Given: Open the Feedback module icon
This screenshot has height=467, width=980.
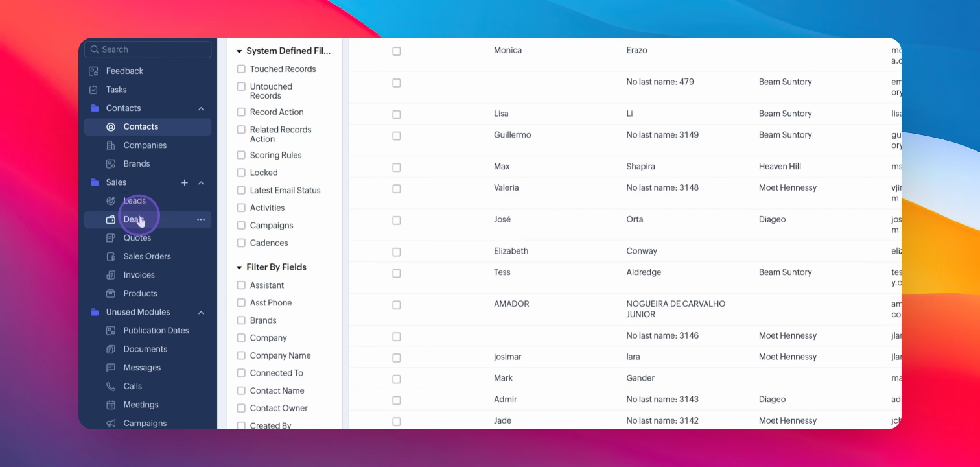Looking at the screenshot, I should coord(93,71).
